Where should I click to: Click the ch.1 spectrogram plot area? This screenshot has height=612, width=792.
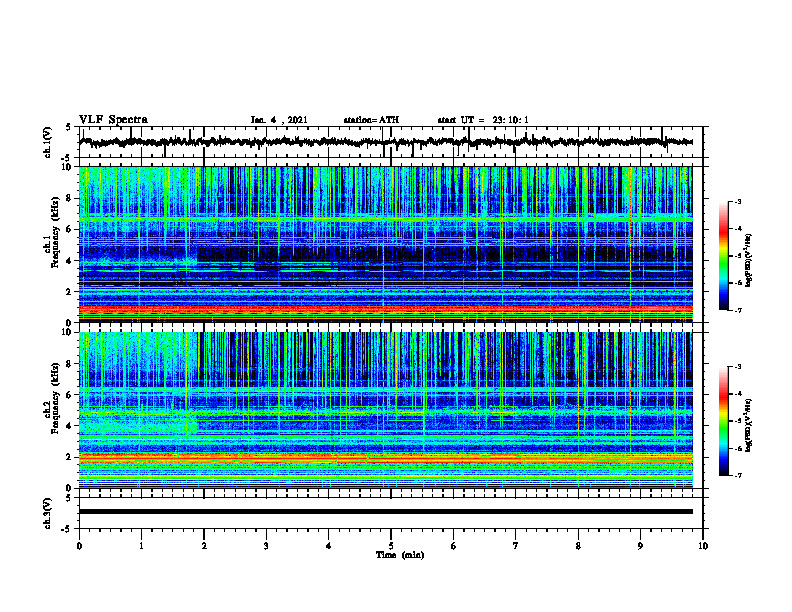pos(386,244)
